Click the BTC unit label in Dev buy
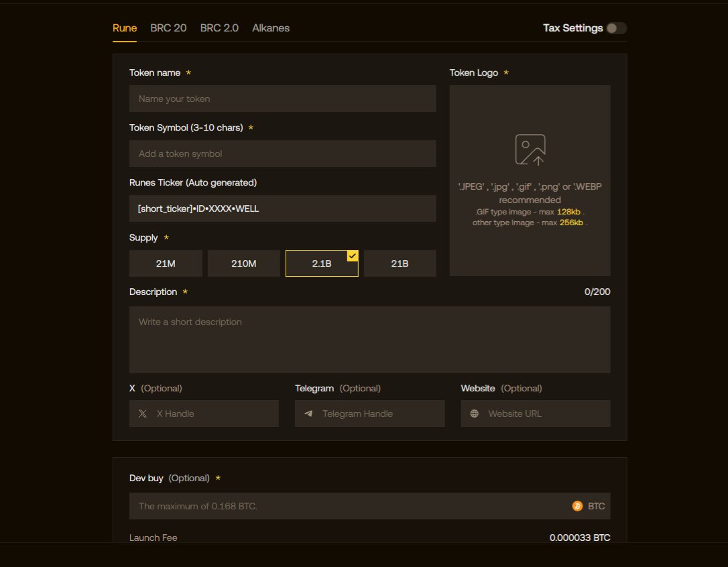Viewport: 728px width, 567px height. pos(596,506)
